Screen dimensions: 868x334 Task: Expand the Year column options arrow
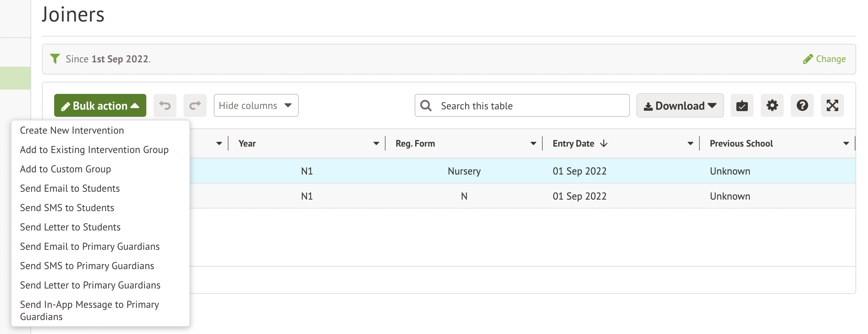pos(376,143)
